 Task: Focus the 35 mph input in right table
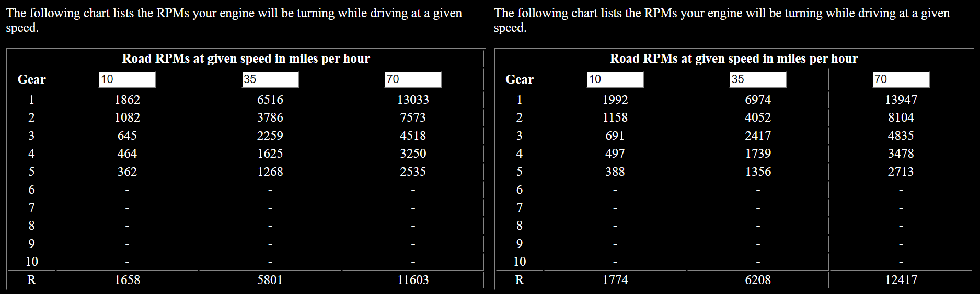(x=758, y=79)
